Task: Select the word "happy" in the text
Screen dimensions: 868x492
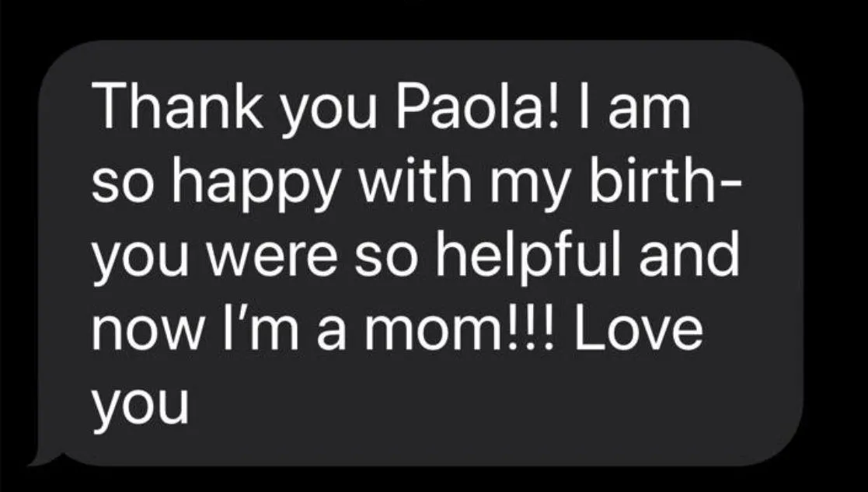Action: (255, 187)
